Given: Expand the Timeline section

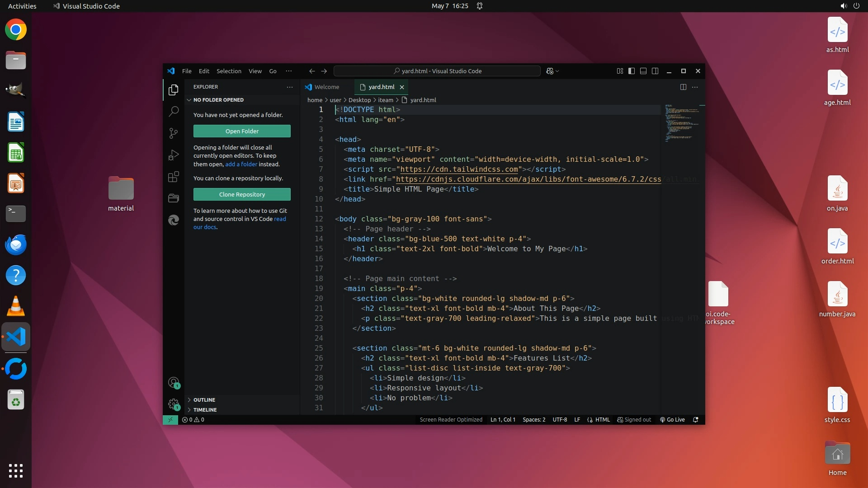Looking at the screenshot, I should [205, 410].
